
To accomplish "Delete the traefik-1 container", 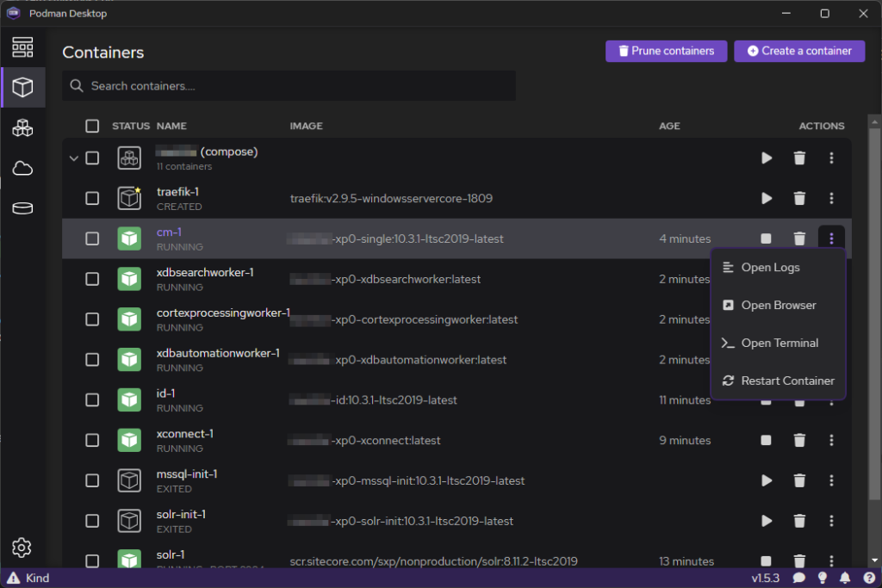I will (x=799, y=198).
